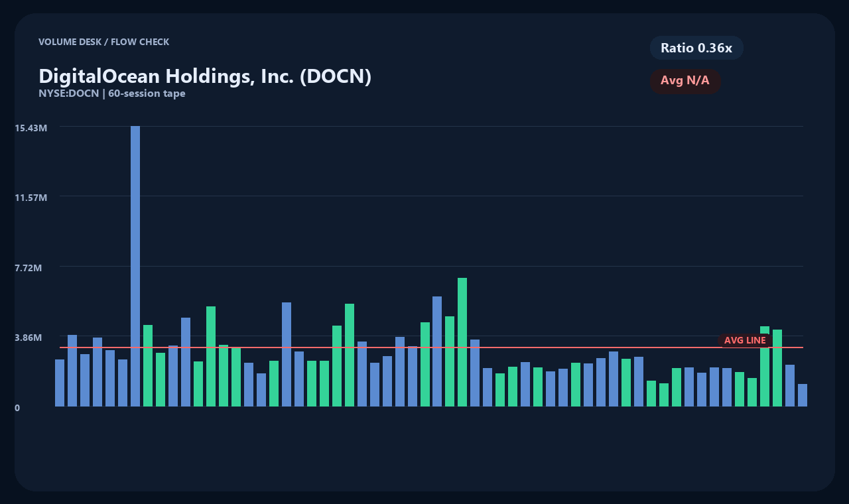Click the Ratio 0.36x badge
This screenshot has height=504, width=849.
[x=696, y=48]
